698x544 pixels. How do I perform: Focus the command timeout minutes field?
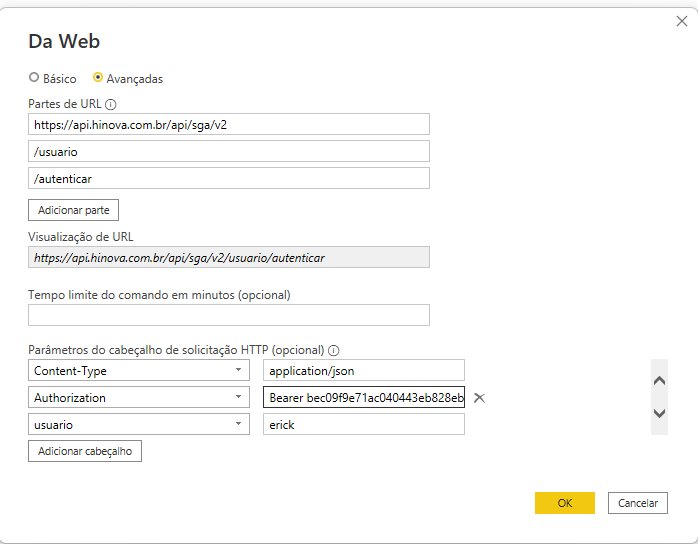coord(229,315)
